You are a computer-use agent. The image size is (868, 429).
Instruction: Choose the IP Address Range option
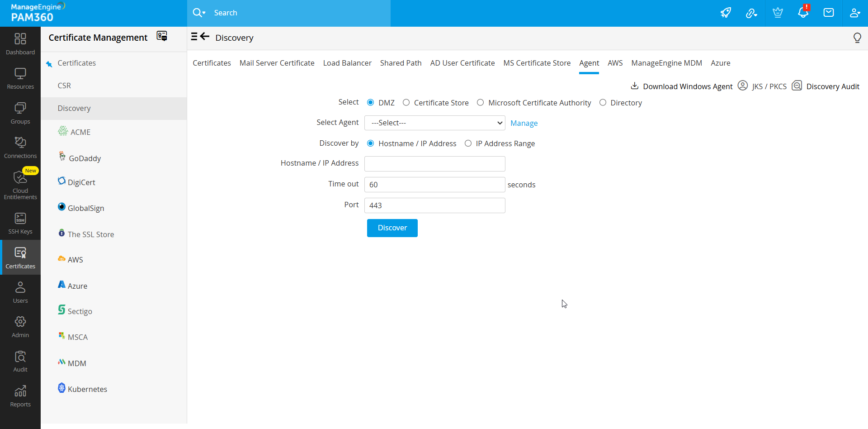pos(468,143)
